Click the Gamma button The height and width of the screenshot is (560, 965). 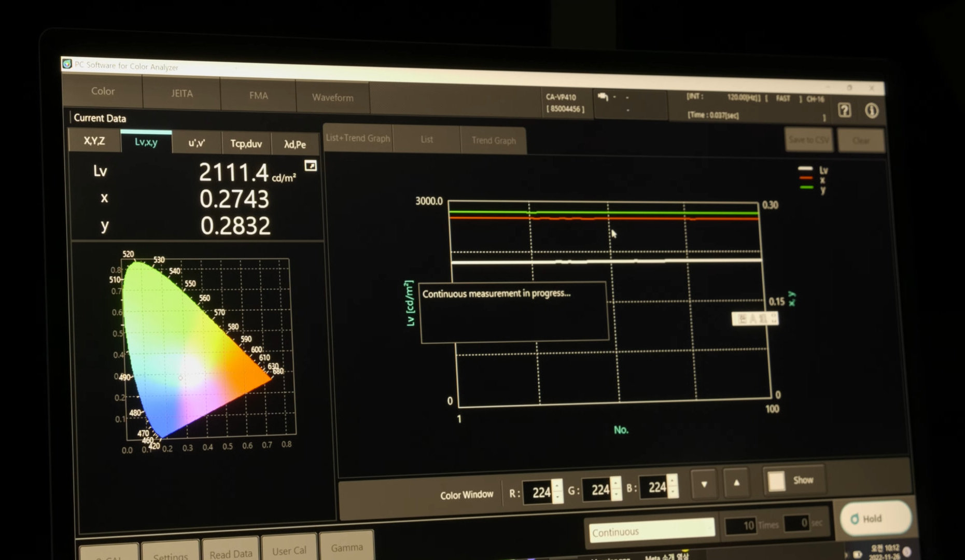[346, 548]
